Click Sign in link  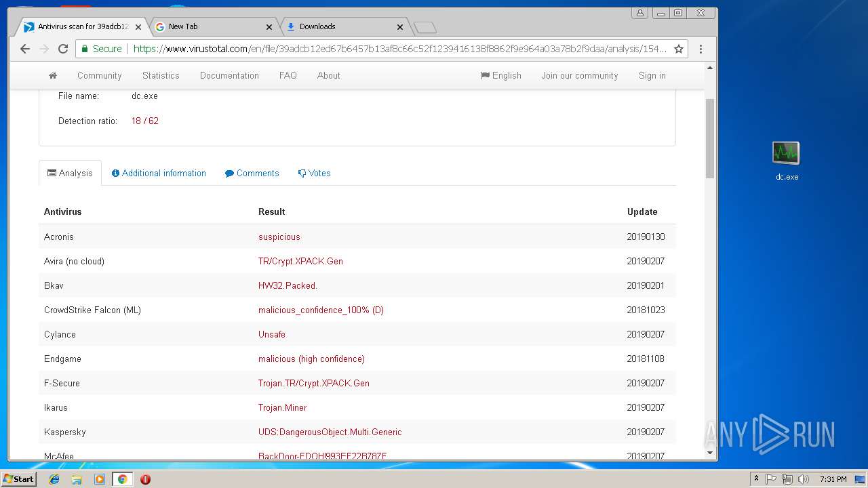[652, 76]
